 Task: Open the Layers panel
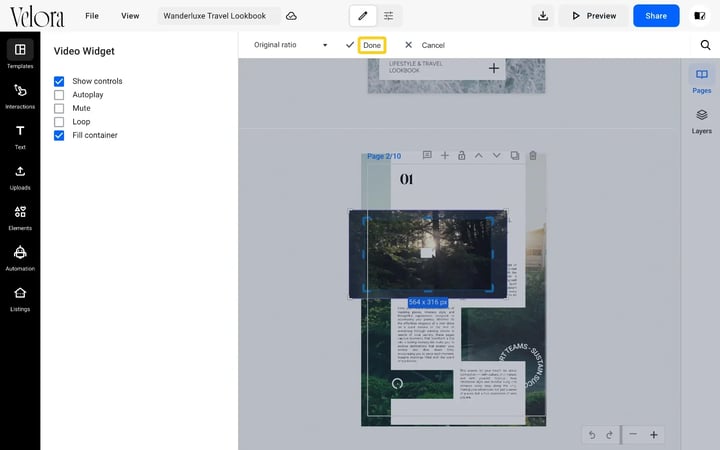coord(701,121)
